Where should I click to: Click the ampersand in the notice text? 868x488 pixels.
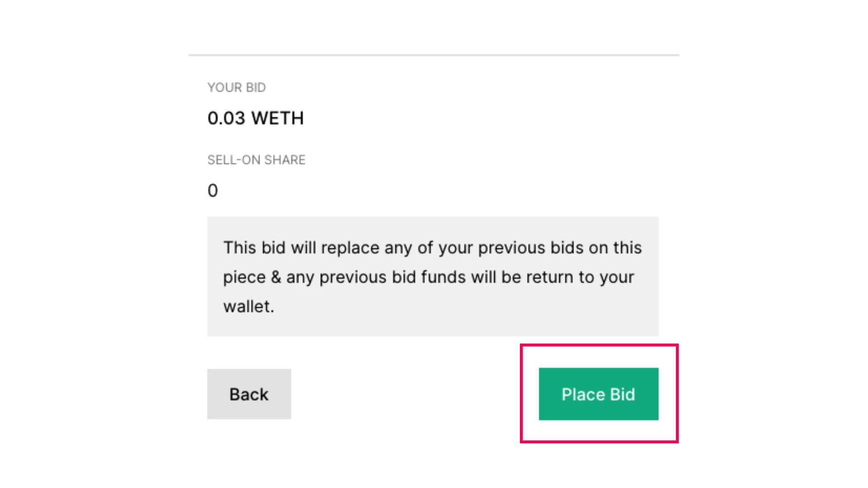point(276,277)
